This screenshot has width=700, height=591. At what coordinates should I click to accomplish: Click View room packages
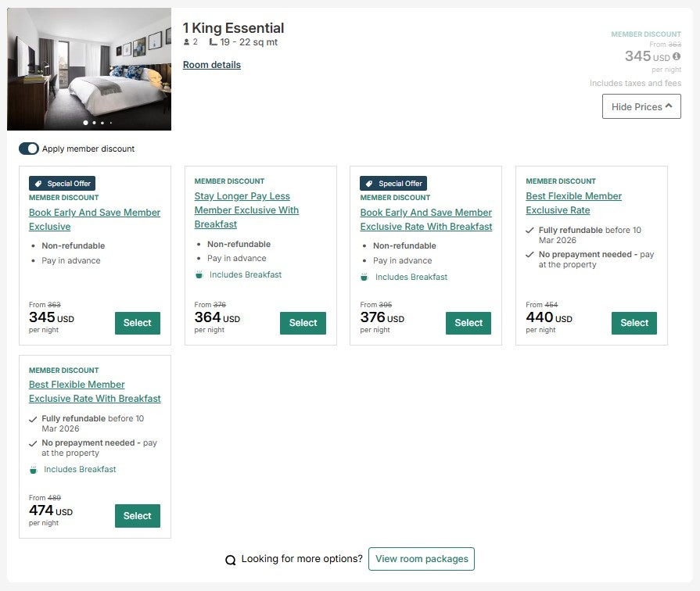tap(422, 559)
